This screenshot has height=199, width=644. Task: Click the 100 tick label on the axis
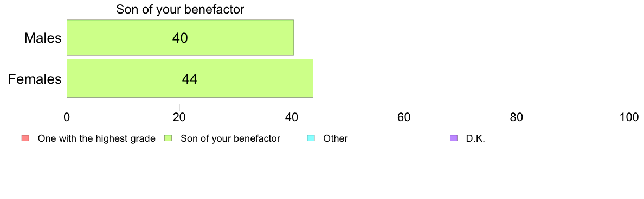click(x=629, y=117)
